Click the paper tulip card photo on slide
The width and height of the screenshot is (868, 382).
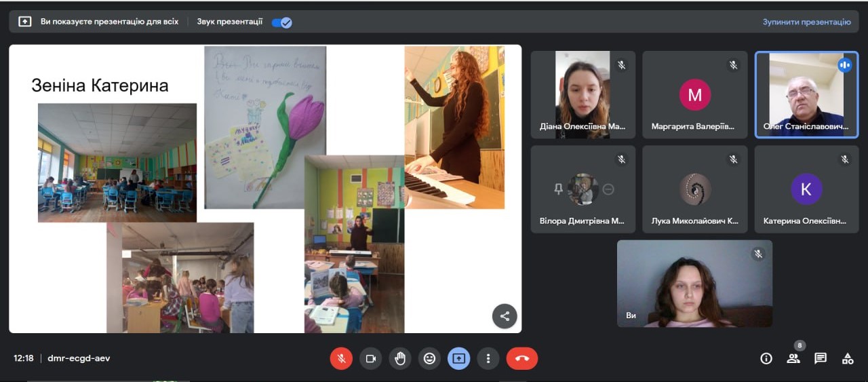[265, 127]
